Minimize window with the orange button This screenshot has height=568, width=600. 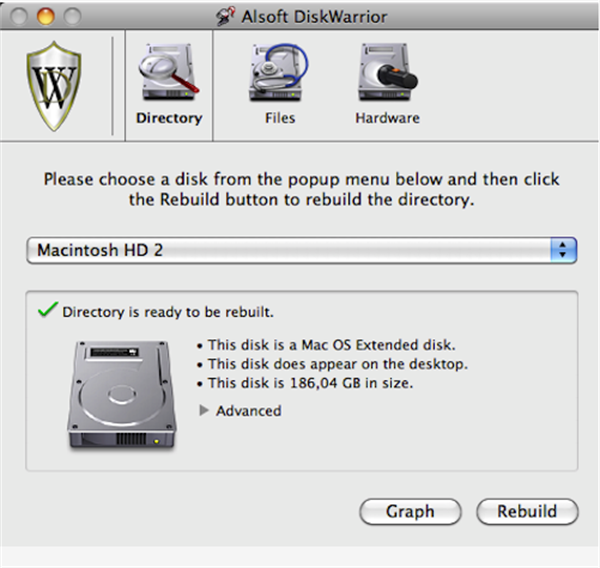[x=46, y=16]
